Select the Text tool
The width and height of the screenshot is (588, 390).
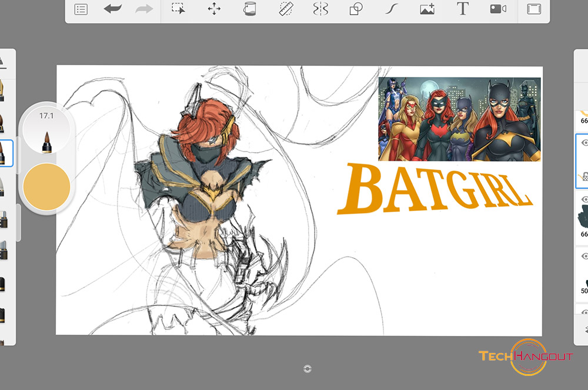[x=463, y=9]
